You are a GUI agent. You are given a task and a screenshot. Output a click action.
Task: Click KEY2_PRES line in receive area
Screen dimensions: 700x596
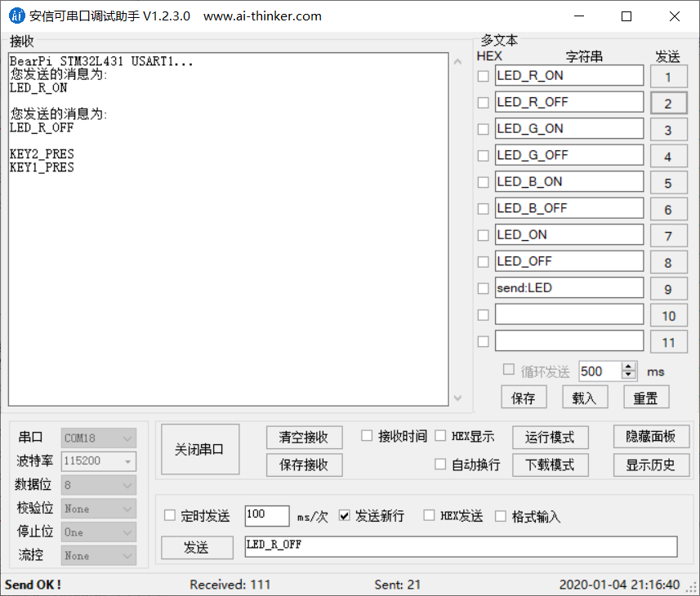pyautogui.click(x=42, y=154)
